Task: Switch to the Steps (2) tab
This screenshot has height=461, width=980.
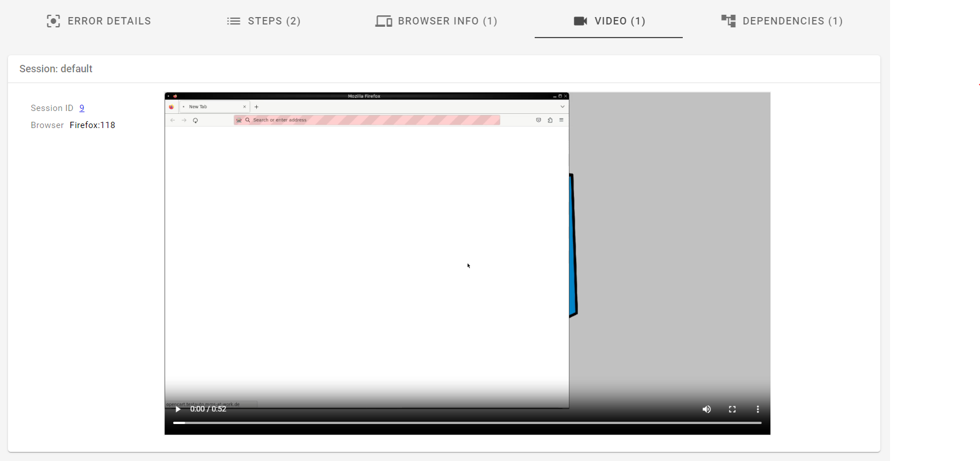Action: [264, 21]
